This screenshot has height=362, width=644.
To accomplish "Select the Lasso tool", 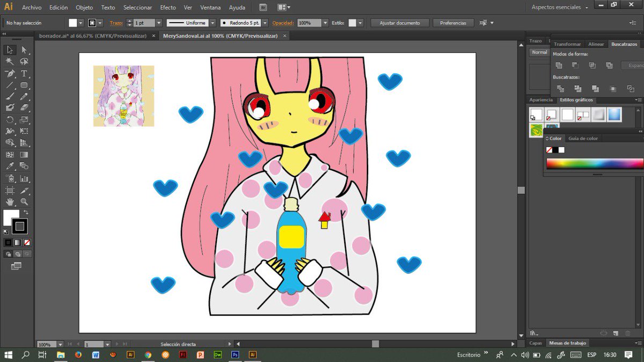I will pyautogui.click(x=24, y=61).
